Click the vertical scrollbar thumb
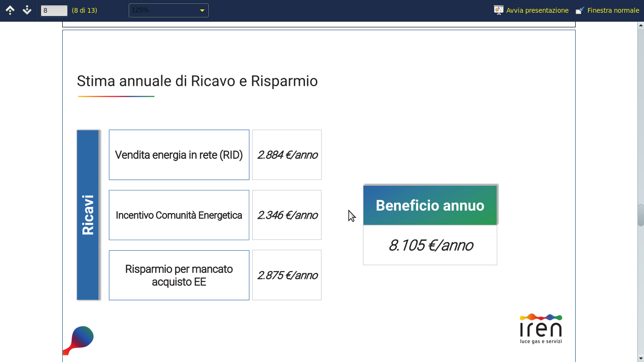The image size is (644, 362). [x=641, y=215]
